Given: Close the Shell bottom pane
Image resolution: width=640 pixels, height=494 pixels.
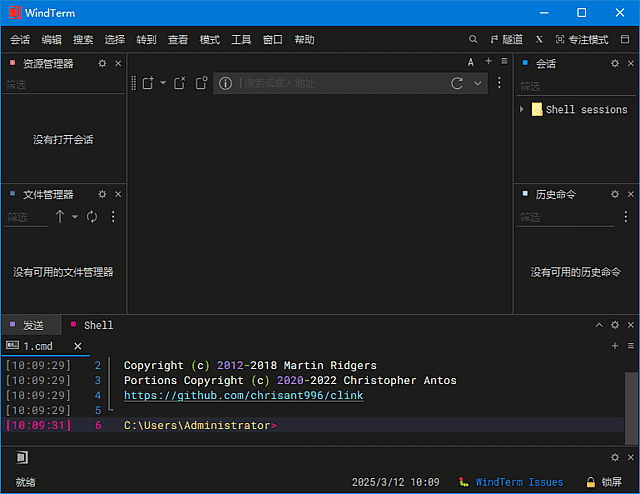Looking at the screenshot, I should [631, 325].
